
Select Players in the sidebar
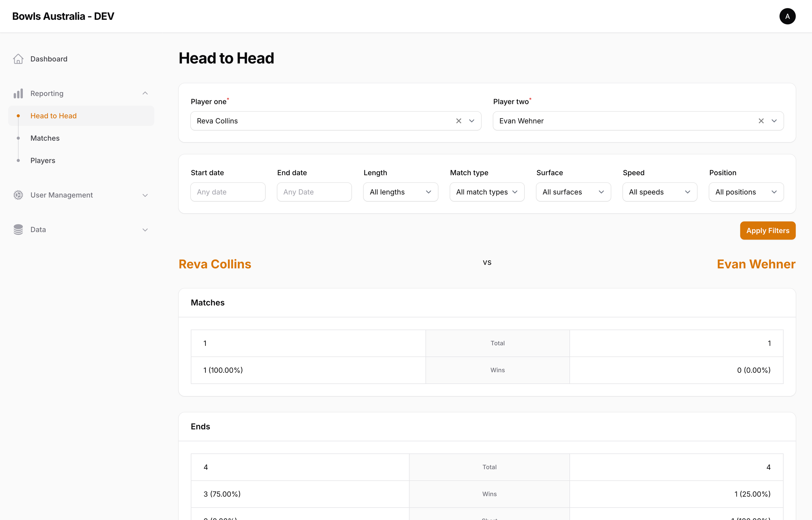[43, 160]
